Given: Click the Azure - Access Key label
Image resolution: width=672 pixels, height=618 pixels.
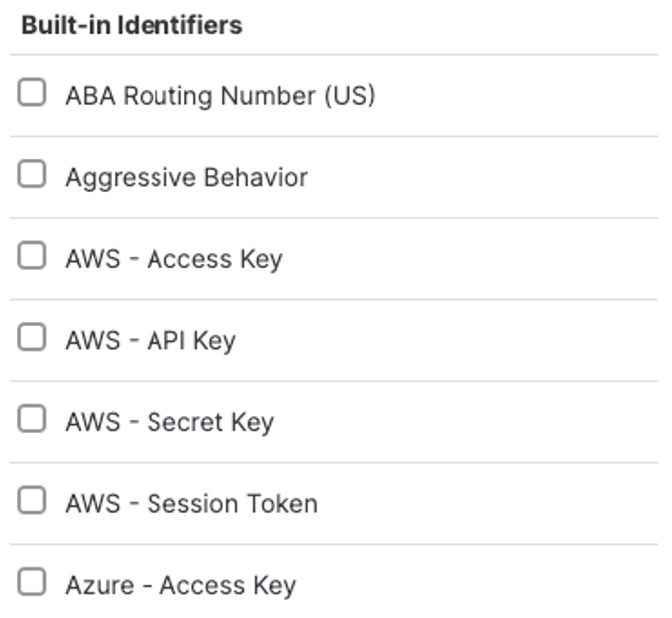Looking at the screenshot, I should tap(181, 584).
